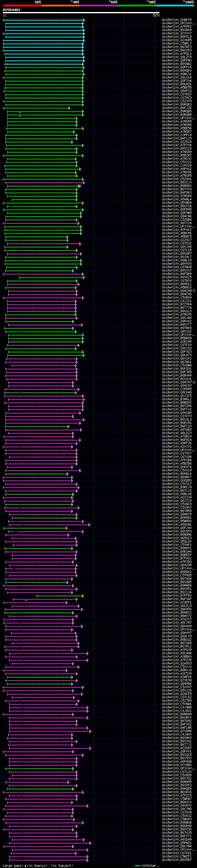The width and height of the screenshot is (197, 868).
Task: Select hit label UniRef100_A7PQL0
Action: click(177, 54)
